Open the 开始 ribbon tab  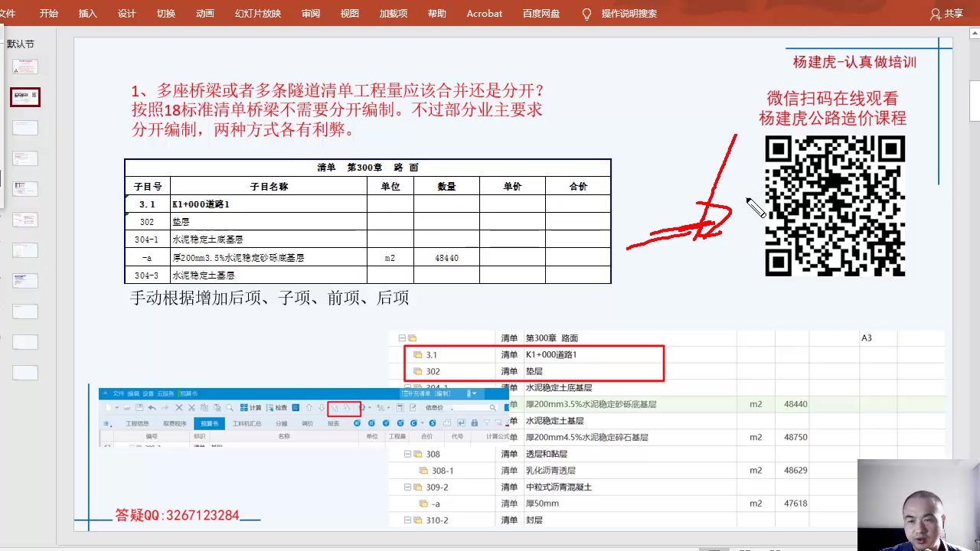click(x=48, y=14)
